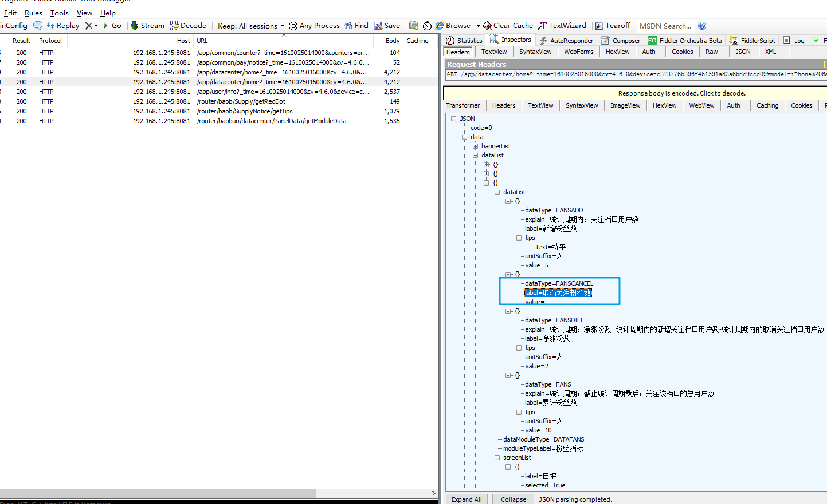
Task: Toggle the Decode toolbar option
Action: point(188,26)
